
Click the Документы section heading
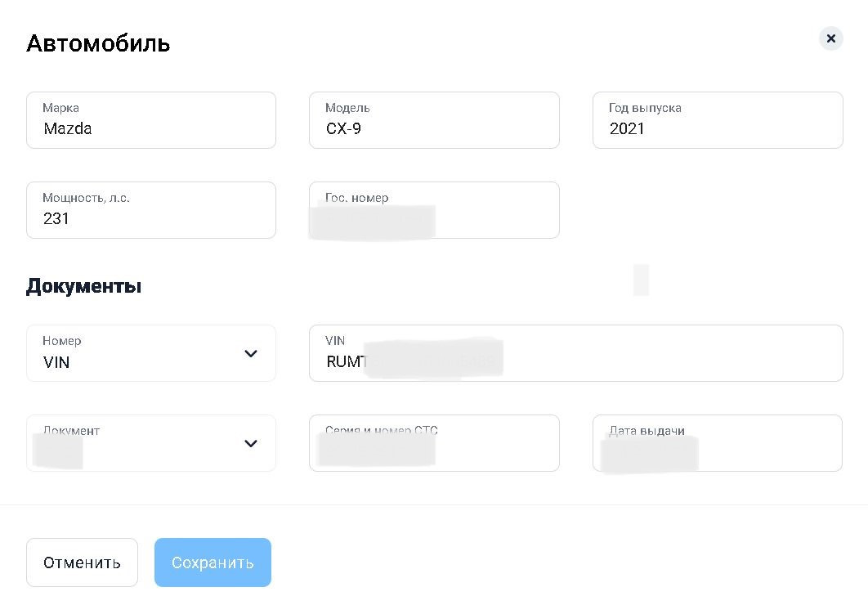83,286
